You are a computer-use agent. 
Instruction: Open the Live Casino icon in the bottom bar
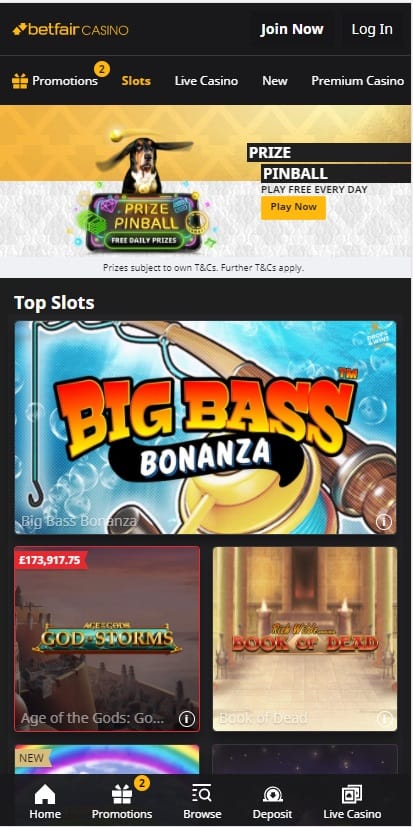351,794
